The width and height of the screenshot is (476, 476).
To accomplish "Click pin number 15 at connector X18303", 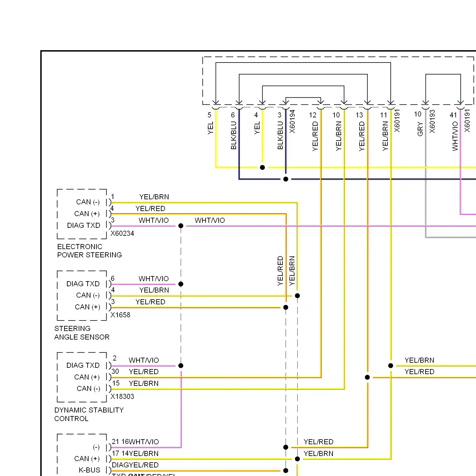I will 116,383.
